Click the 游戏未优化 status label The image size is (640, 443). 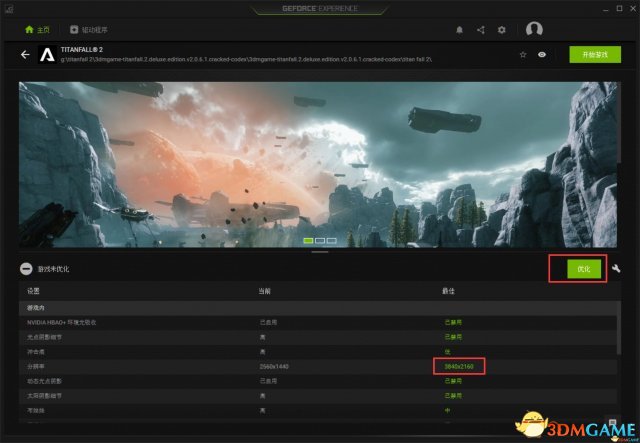53,269
